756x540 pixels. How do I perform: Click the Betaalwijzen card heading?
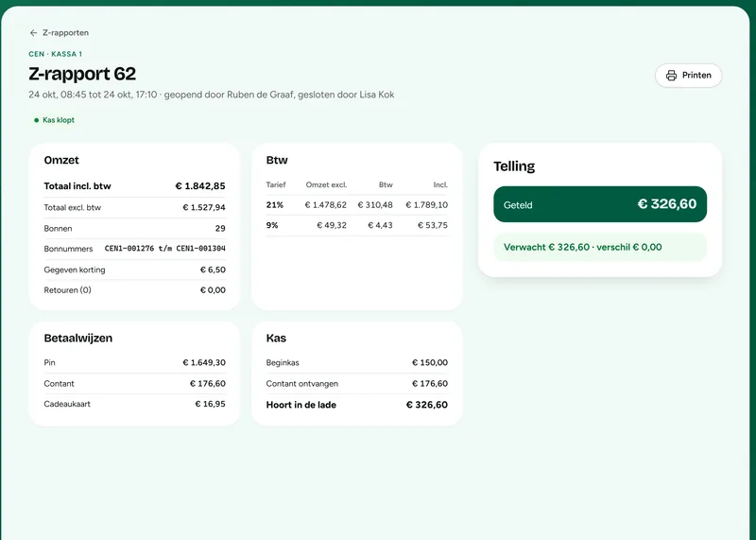coord(78,339)
